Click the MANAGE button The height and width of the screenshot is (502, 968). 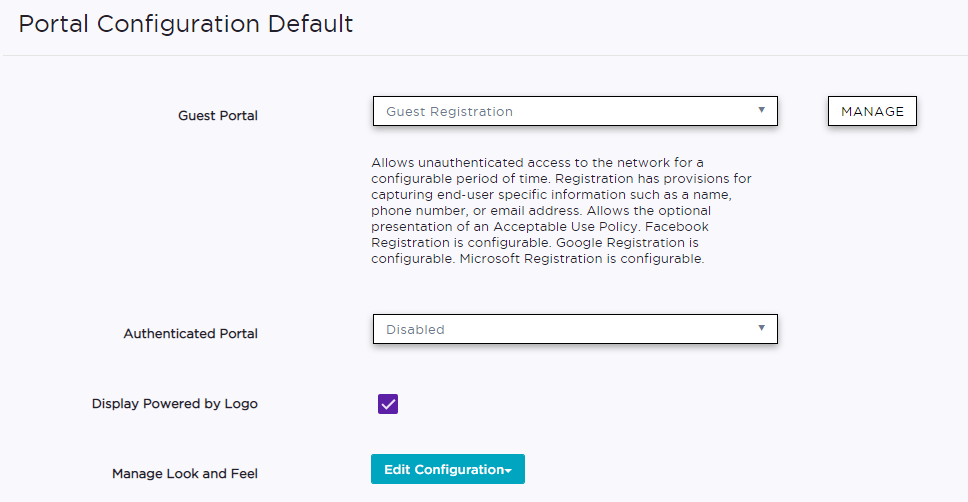872,111
